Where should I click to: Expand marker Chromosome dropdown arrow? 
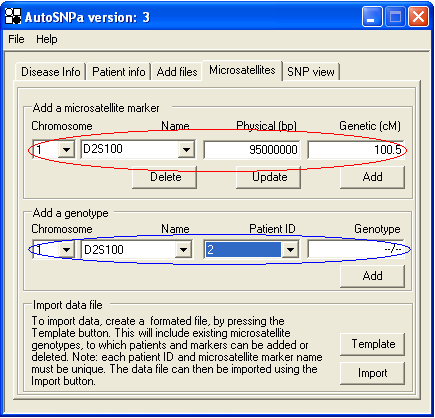pos(66,150)
